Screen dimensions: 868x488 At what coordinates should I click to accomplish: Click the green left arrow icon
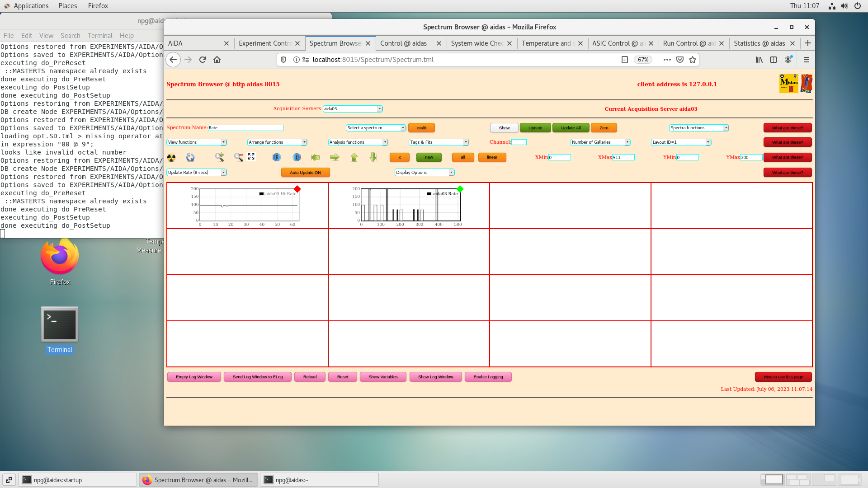pyautogui.click(x=316, y=157)
